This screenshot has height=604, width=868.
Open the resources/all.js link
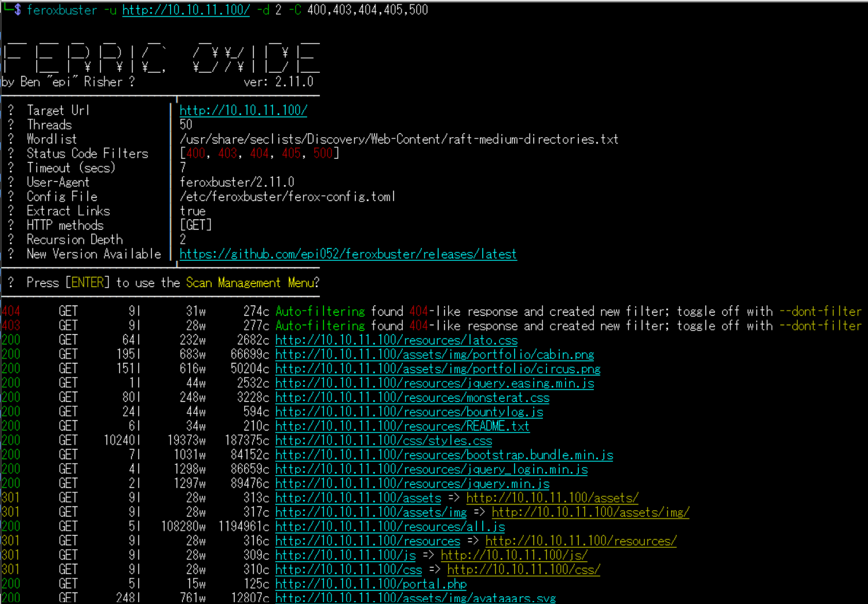pos(389,527)
